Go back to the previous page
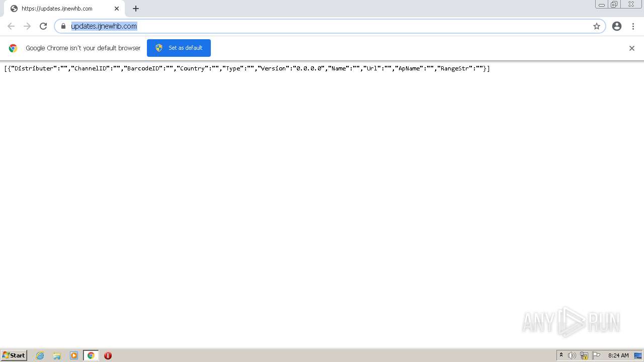This screenshot has width=644, height=362. click(11, 26)
